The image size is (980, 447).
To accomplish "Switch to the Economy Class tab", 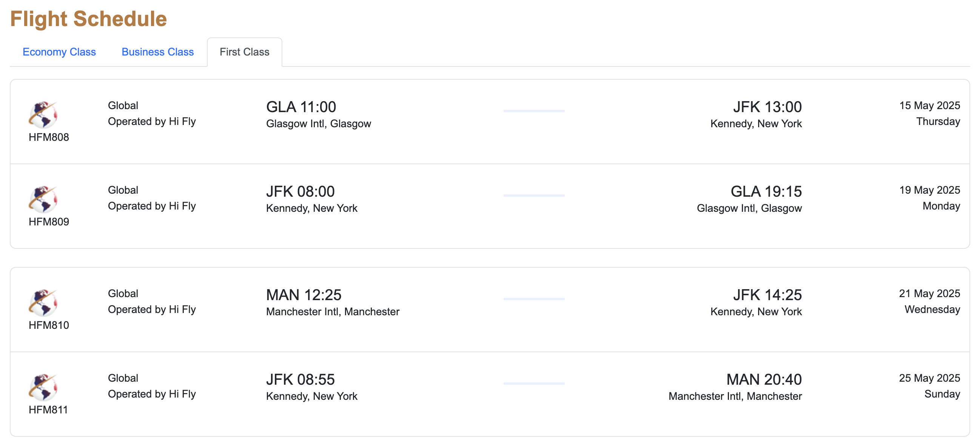I will coord(59,52).
